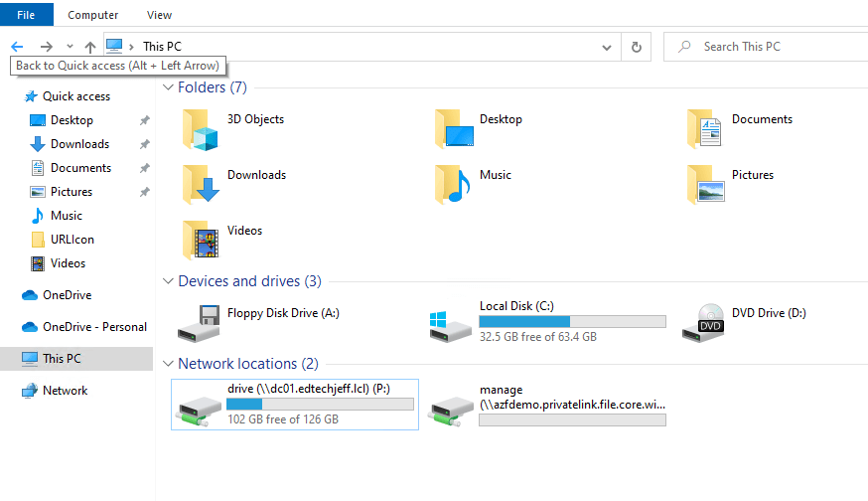Select the Floppy Disk Drive (A:) icon
868x501 pixels.
tap(200, 322)
